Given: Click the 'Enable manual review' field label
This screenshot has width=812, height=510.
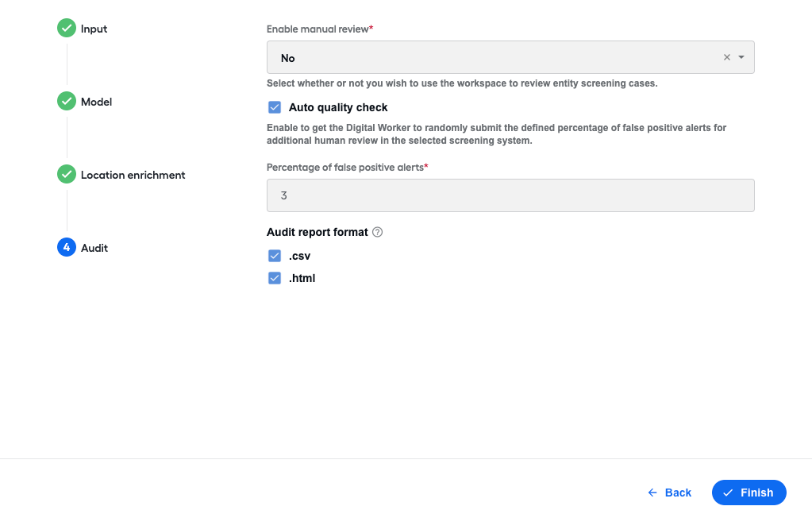Looking at the screenshot, I should point(320,29).
